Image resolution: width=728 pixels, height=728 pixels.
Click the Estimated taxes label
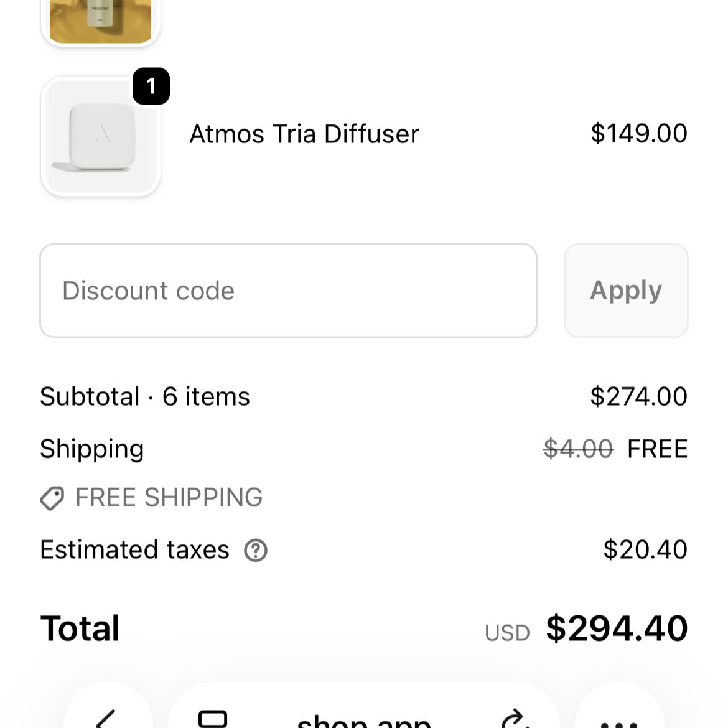click(x=135, y=550)
